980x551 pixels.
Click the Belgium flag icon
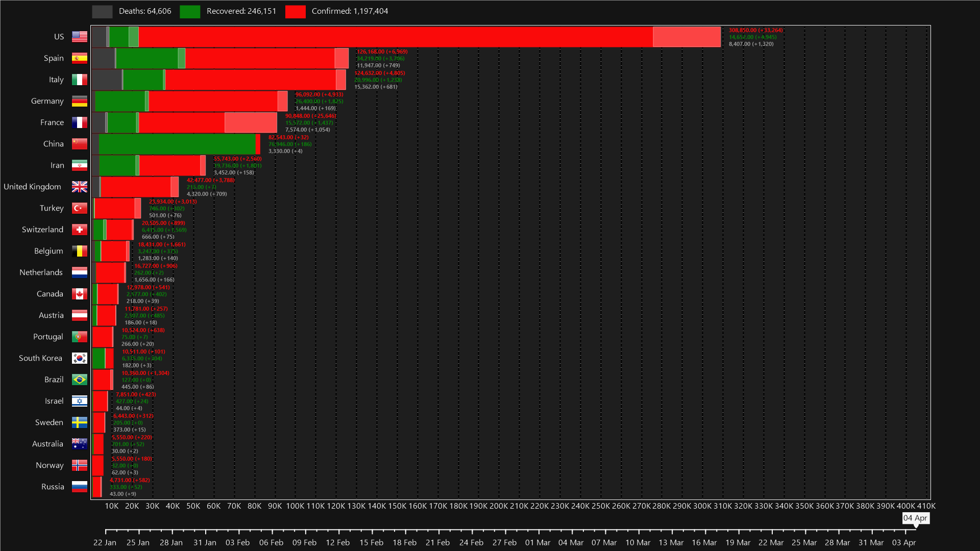(80, 251)
